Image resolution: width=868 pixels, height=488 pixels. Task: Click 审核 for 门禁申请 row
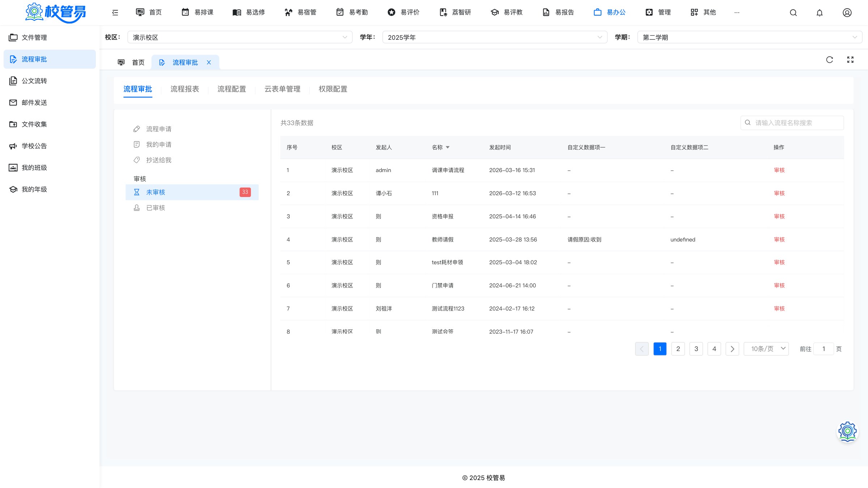click(779, 286)
